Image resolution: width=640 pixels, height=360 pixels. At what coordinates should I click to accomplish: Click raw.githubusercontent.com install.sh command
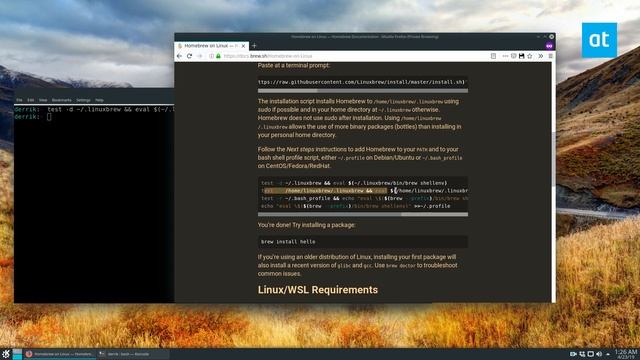pyautogui.click(x=363, y=82)
